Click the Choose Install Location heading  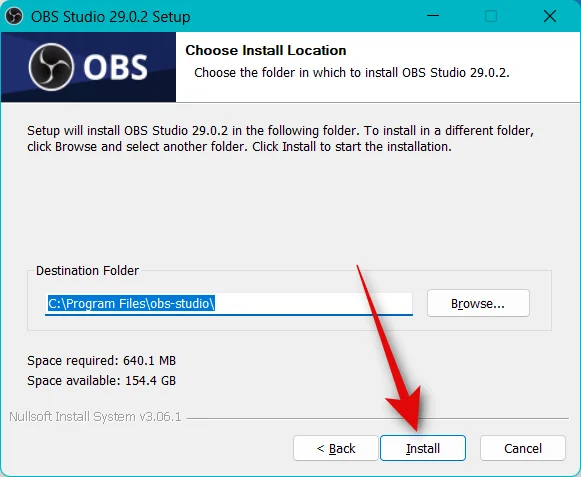click(x=266, y=50)
